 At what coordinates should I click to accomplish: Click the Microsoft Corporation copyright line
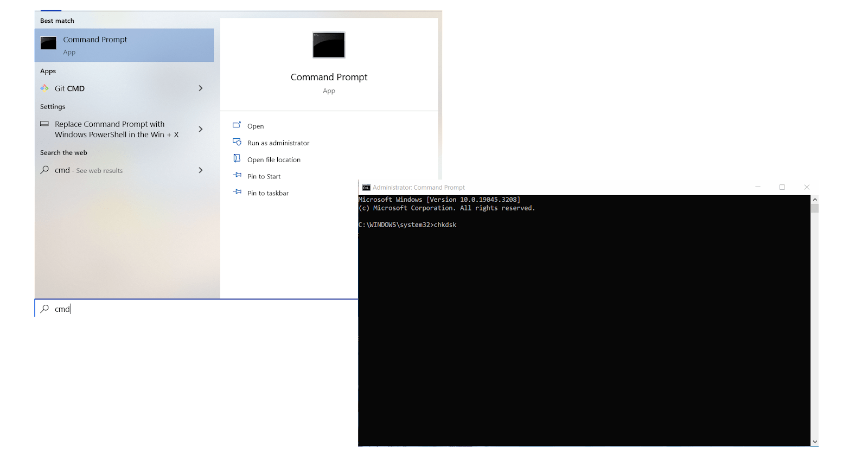[x=446, y=208]
